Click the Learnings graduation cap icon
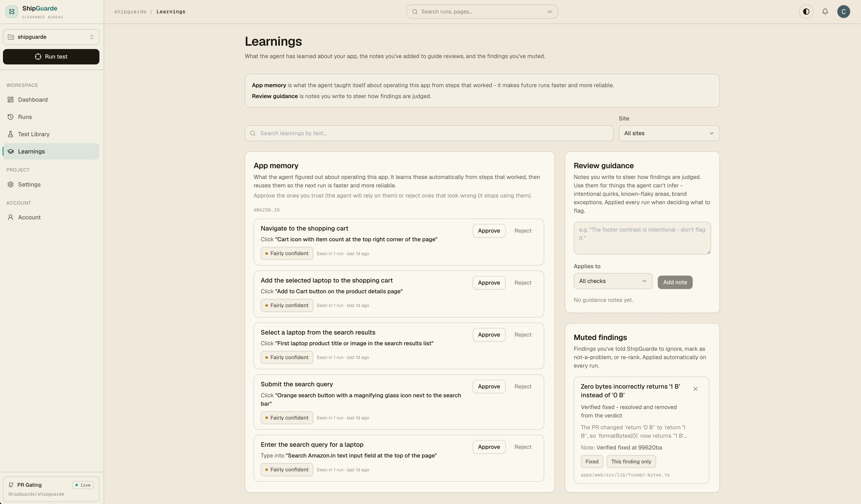 pos(11,151)
